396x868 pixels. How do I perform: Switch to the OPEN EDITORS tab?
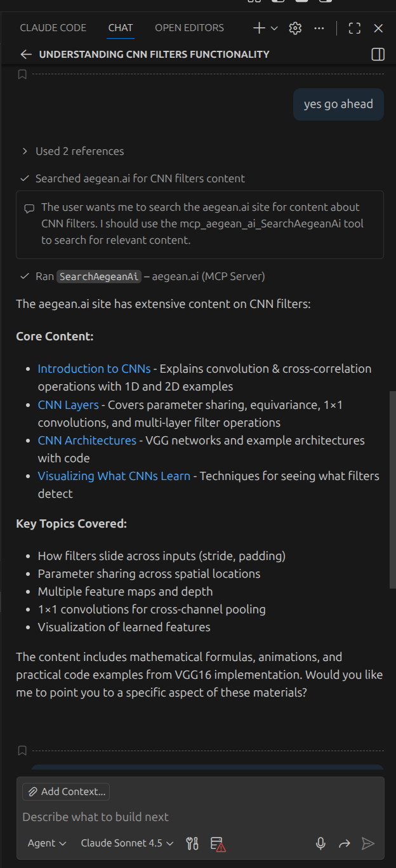pos(188,27)
